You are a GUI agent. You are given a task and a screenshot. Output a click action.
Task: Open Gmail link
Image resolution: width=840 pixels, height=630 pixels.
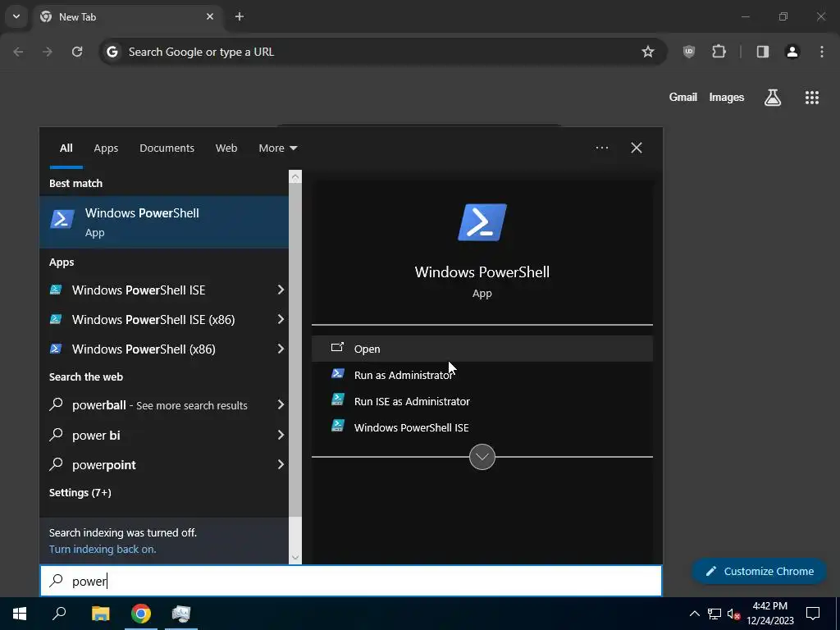(x=683, y=97)
